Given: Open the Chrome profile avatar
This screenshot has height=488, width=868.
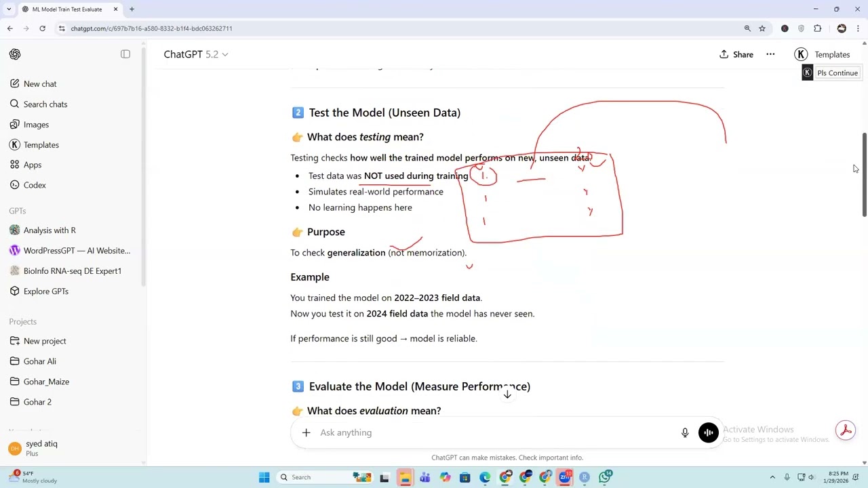Looking at the screenshot, I should tap(842, 28).
